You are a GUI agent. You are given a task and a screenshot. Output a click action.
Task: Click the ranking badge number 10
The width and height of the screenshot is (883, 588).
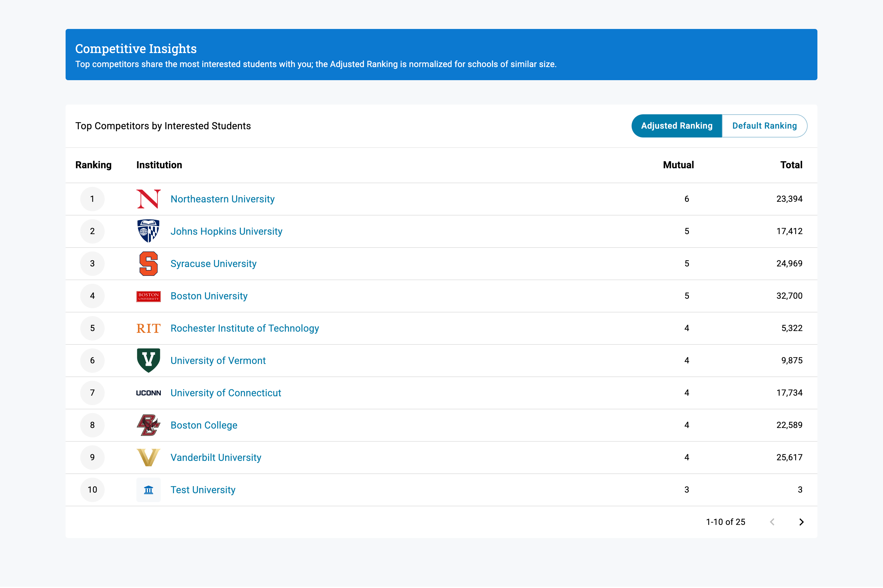coord(92,490)
